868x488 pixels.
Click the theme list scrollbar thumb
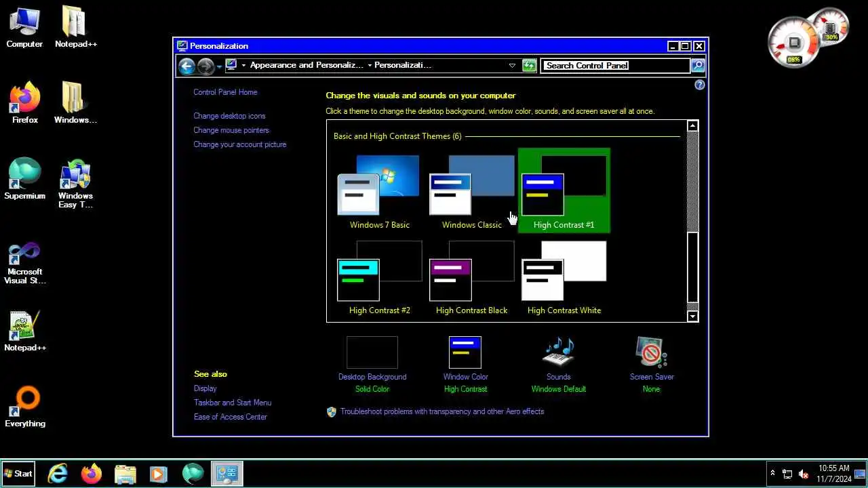(692, 268)
